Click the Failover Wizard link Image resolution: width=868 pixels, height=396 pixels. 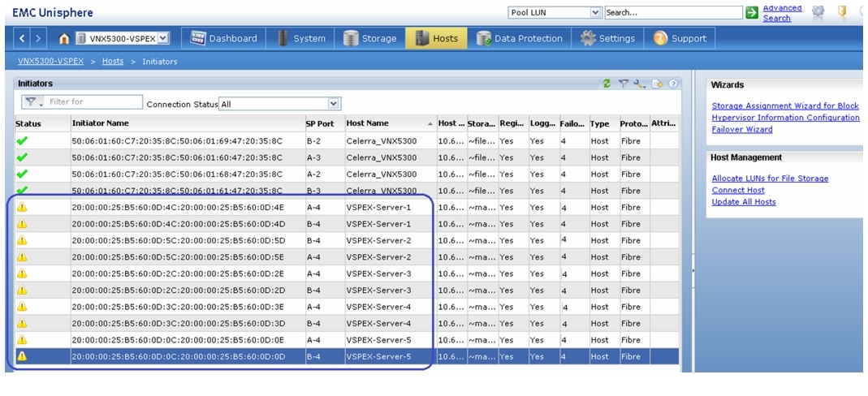[x=742, y=130]
